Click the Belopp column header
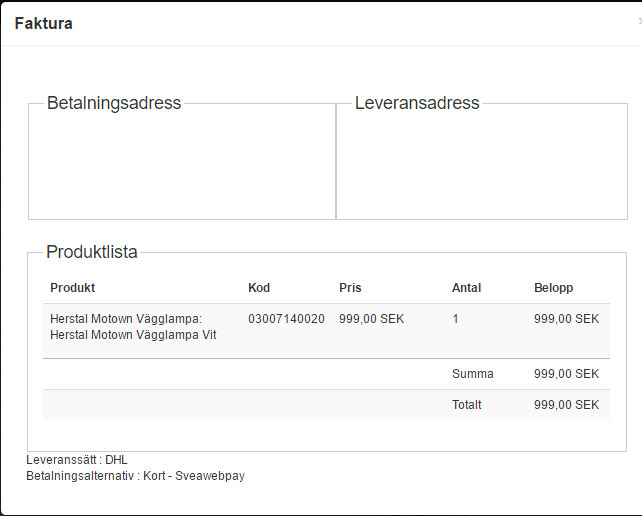The image size is (642, 516). (554, 288)
